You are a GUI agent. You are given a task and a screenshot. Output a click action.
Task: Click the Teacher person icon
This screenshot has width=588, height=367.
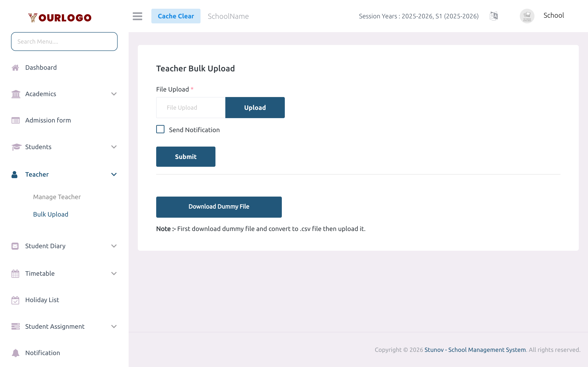pos(14,174)
